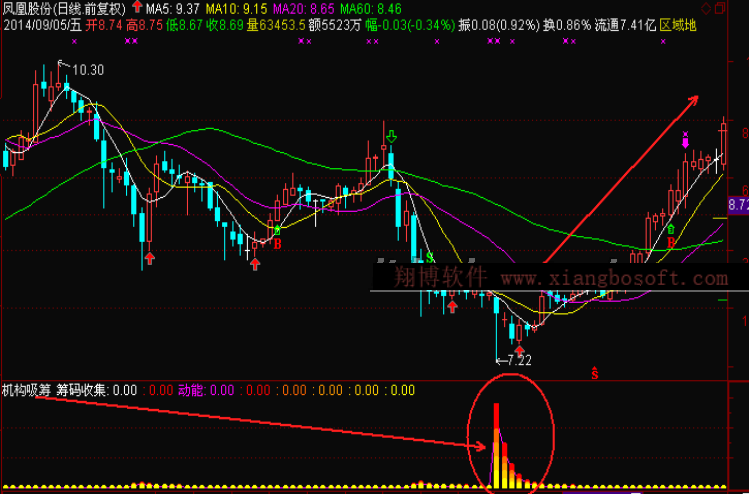Open the 凤凰股份(日线.前复权) title label

click(x=64, y=9)
